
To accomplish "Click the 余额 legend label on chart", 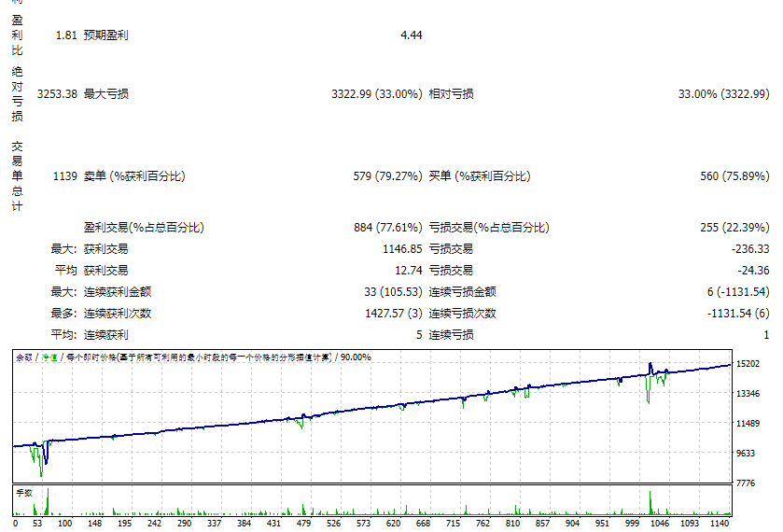I will tap(23, 357).
